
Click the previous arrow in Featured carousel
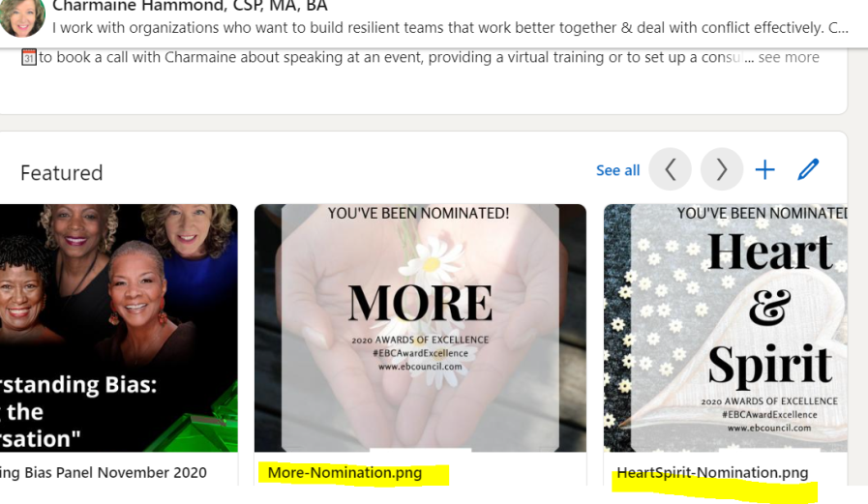(670, 169)
